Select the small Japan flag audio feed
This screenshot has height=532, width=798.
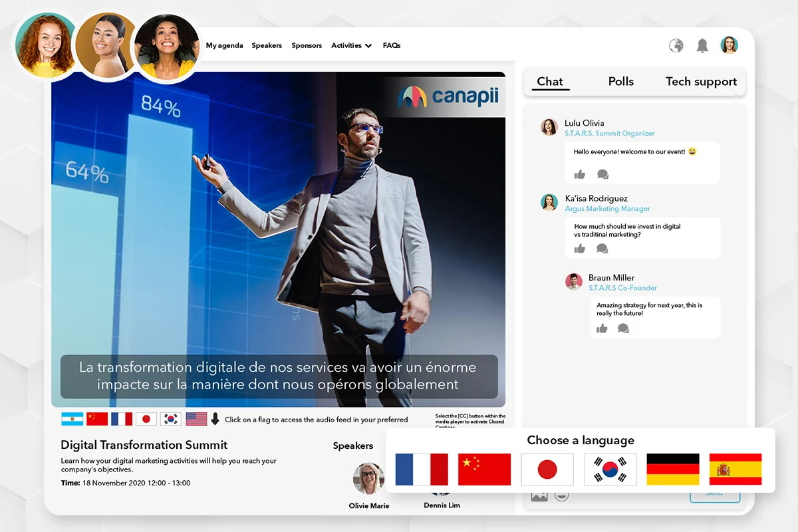pyautogui.click(x=146, y=419)
